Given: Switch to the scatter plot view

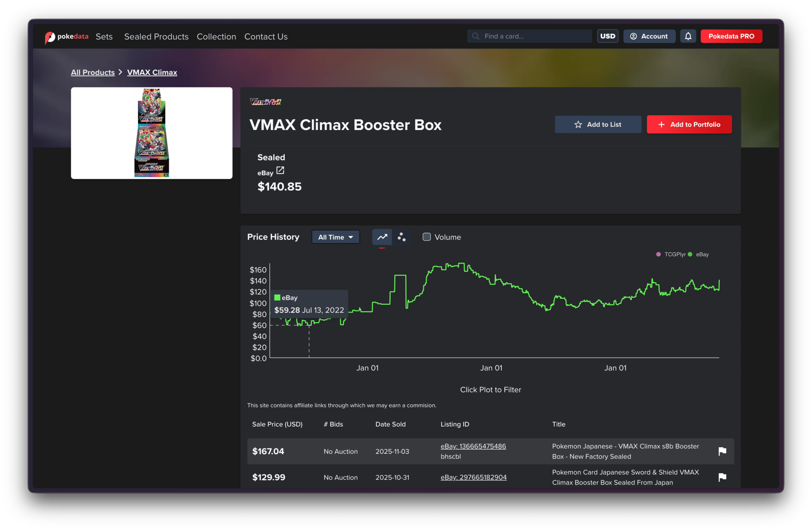Looking at the screenshot, I should pos(401,237).
